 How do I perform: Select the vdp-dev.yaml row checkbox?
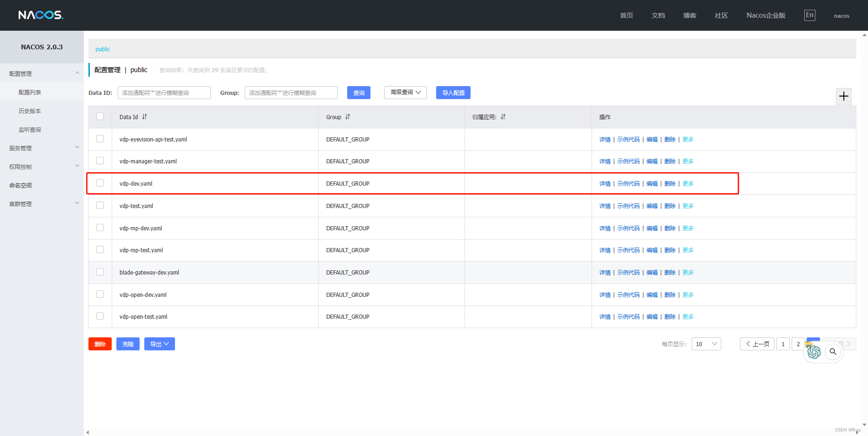click(100, 183)
